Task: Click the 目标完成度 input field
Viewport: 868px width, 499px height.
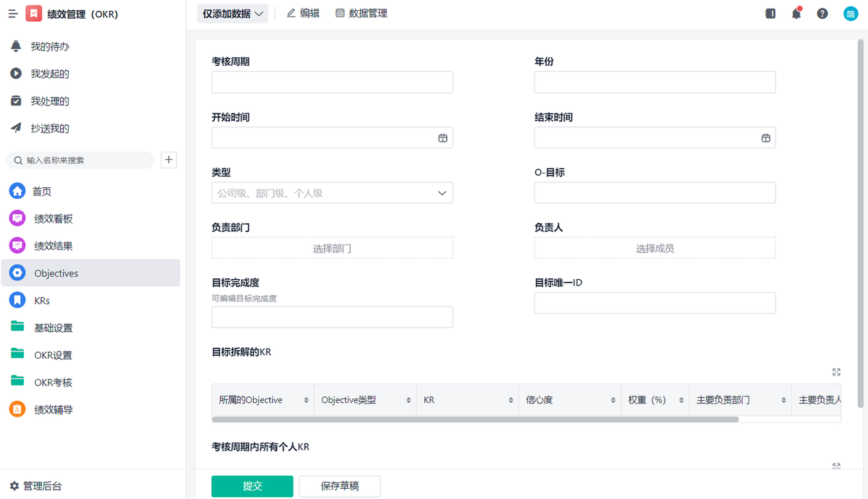Action: [x=332, y=317]
